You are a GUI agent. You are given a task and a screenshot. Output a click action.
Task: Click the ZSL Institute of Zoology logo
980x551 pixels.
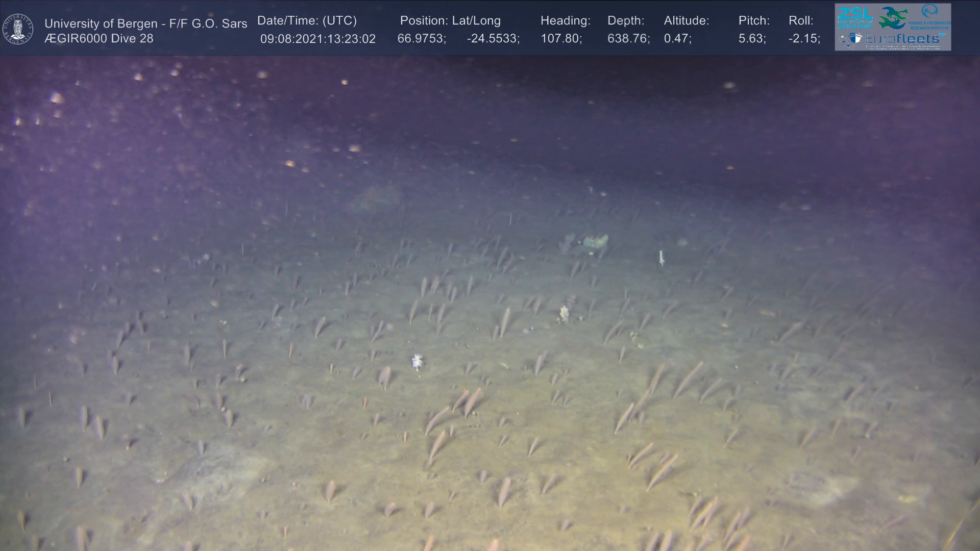tap(854, 18)
